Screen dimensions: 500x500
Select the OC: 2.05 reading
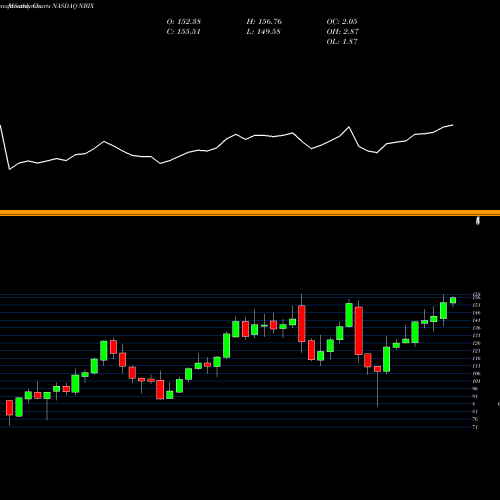(x=342, y=22)
